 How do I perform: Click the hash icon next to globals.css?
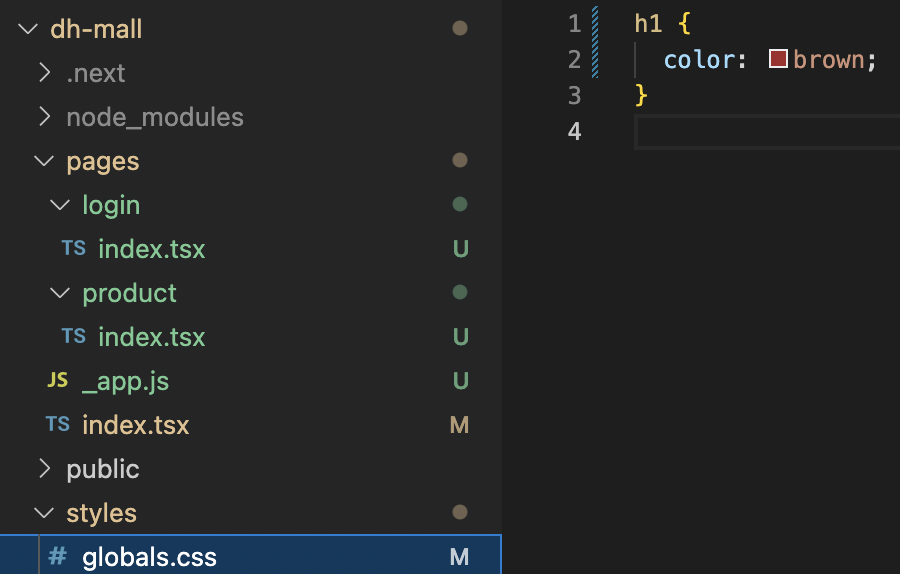pos(57,556)
